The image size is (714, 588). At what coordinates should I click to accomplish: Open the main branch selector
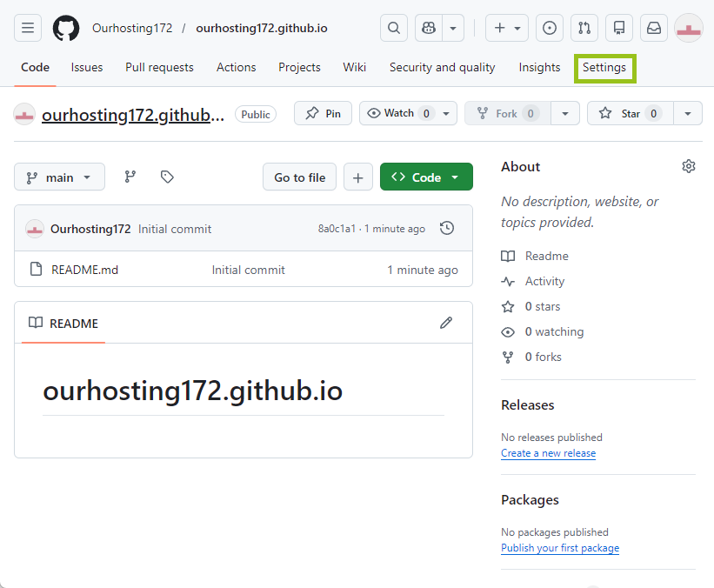point(59,177)
